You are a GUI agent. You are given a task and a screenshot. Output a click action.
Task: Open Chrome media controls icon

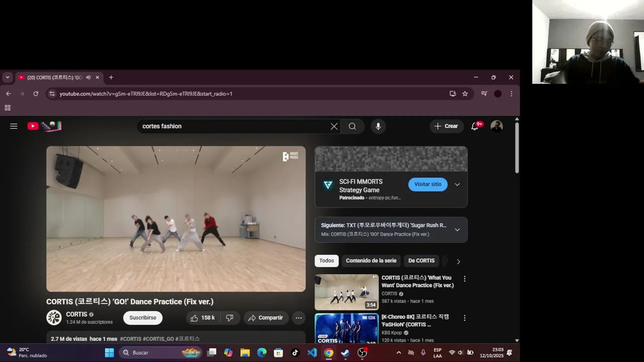point(484,94)
